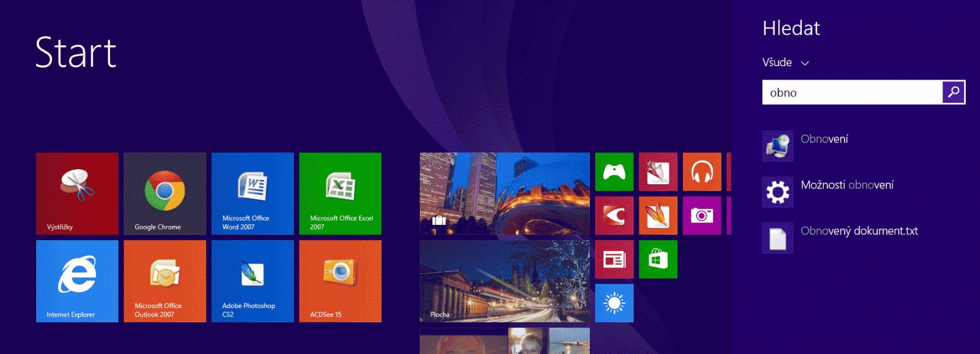Launch Adobe Photoshop CS2 tile
The image size is (980, 354).
252,281
